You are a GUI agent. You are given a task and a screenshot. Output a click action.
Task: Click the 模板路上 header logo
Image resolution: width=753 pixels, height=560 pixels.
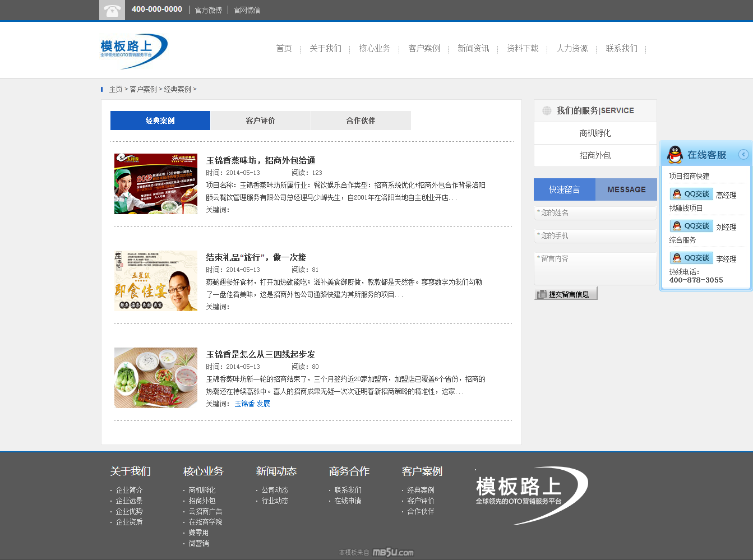click(x=133, y=51)
